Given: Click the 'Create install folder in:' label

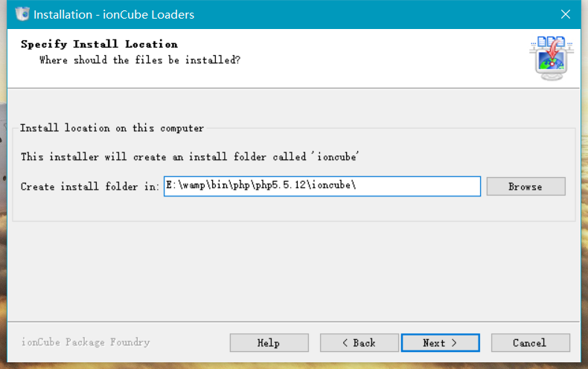Looking at the screenshot, I should pos(90,187).
